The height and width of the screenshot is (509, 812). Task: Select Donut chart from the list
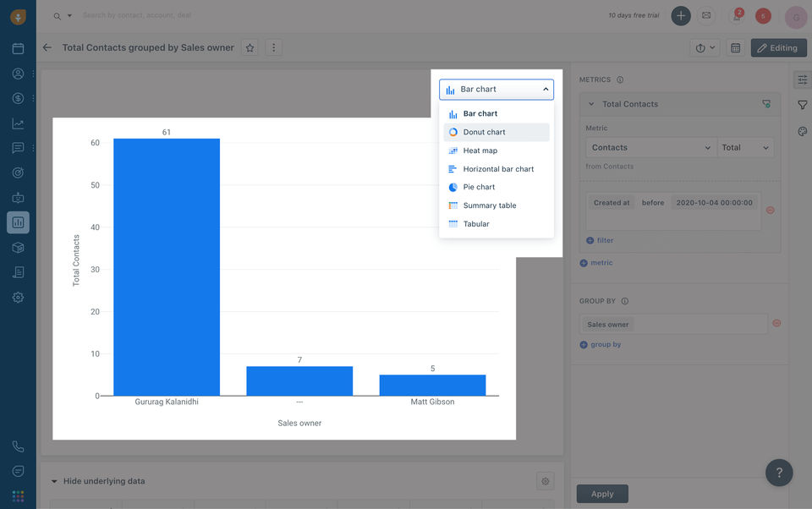tap(497, 132)
